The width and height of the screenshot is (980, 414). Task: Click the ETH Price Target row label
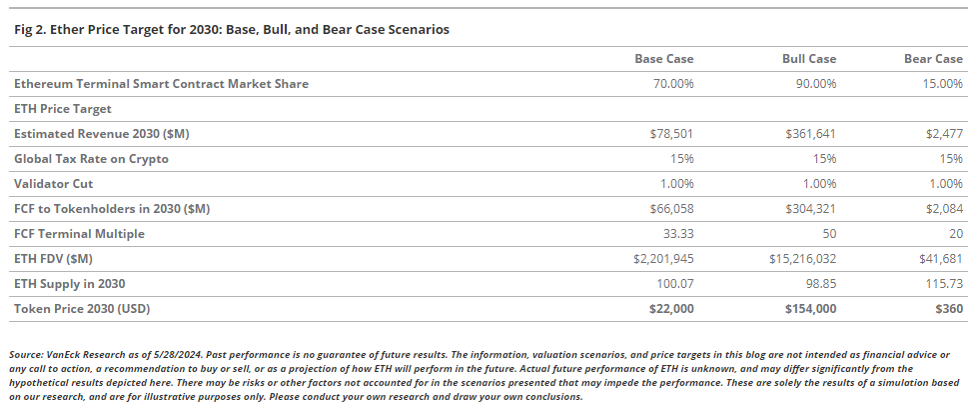point(63,109)
